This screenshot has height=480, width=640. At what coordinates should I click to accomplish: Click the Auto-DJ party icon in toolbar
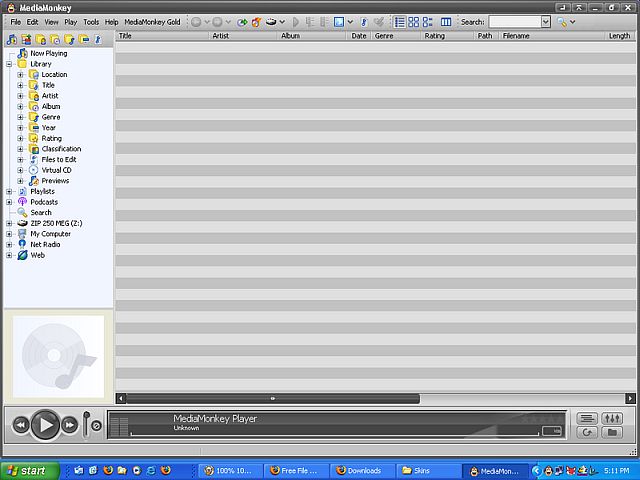coord(256,22)
